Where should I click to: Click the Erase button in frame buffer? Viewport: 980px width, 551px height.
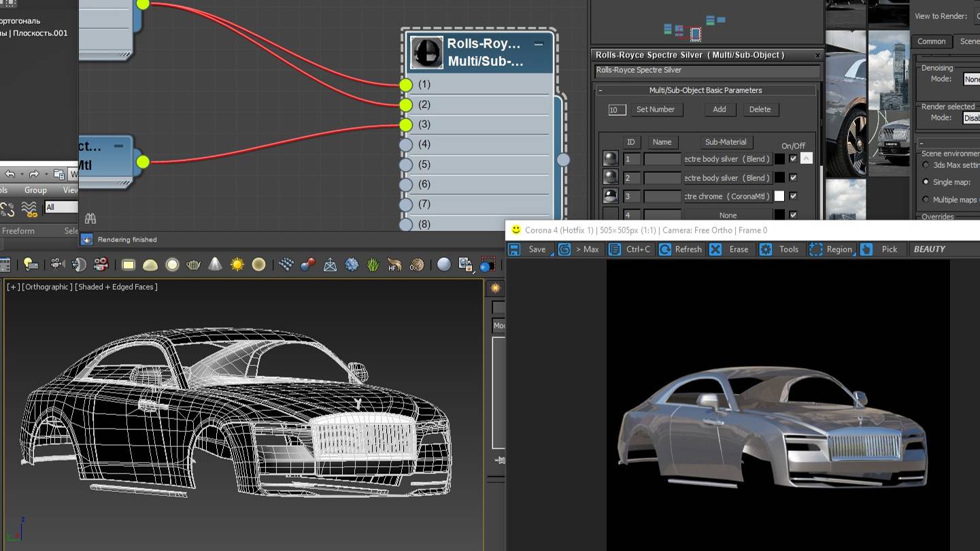point(730,250)
